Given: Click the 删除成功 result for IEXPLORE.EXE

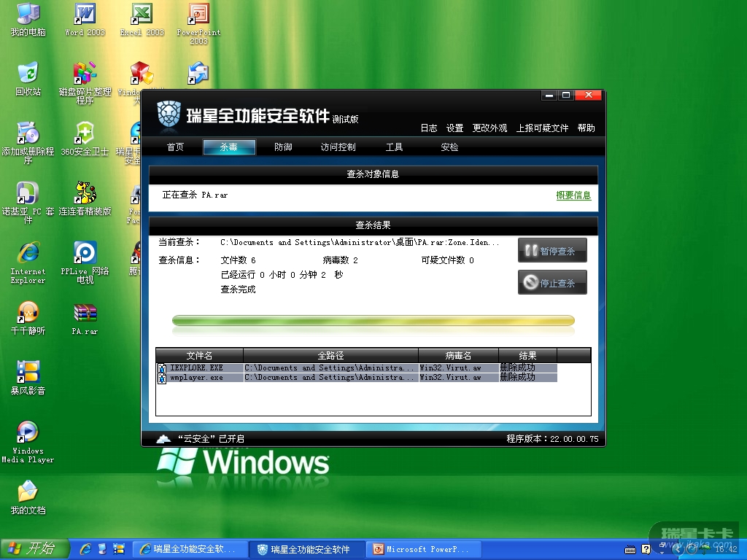Looking at the screenshot, I should click(x=518, y=367).
